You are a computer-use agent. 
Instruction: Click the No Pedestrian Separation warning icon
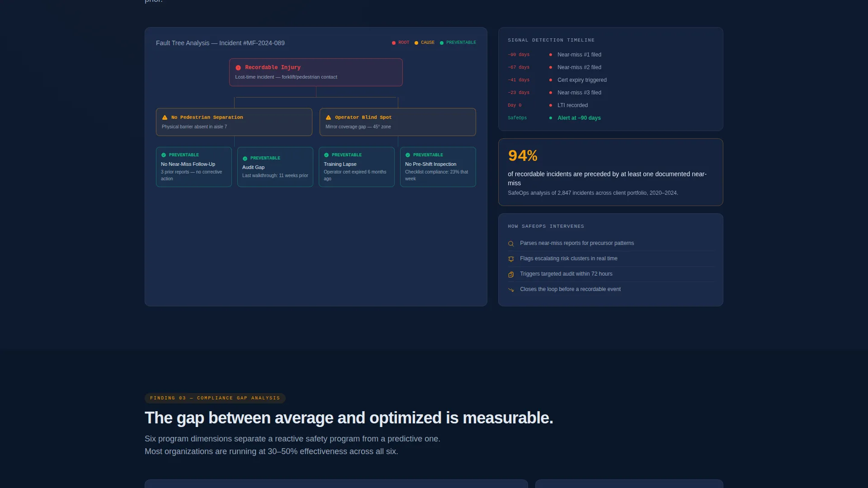(165, 117)
